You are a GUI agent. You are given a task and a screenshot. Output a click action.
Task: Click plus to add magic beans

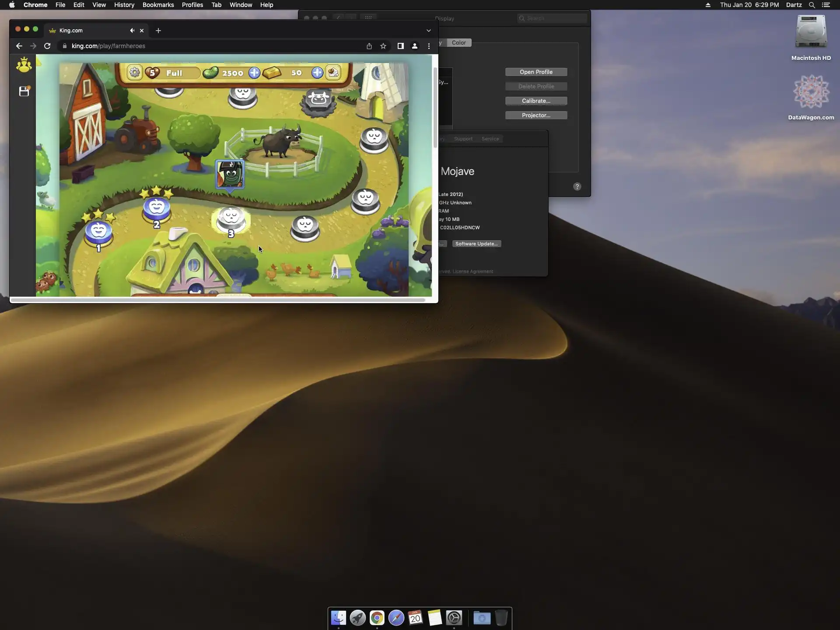point(254,73)
